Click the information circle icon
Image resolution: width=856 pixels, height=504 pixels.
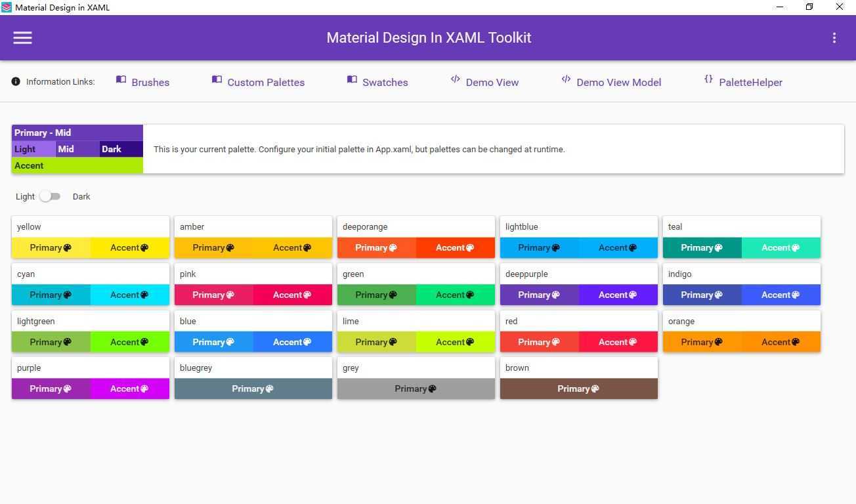(x=16, y=81)
